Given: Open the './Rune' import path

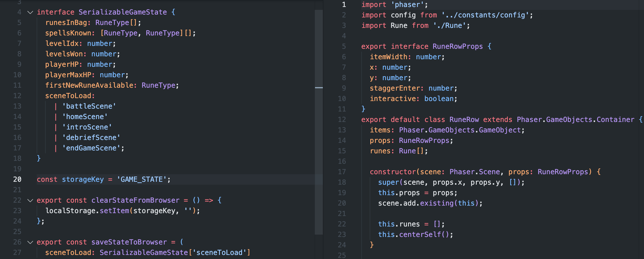Looking at the screenshot, I should [450, 26].
